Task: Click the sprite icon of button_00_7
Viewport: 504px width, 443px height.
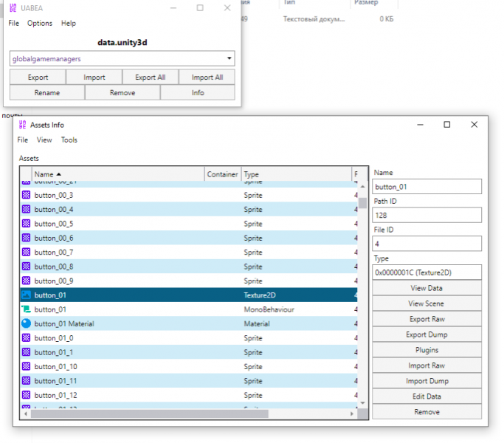Action: [26, 252]
